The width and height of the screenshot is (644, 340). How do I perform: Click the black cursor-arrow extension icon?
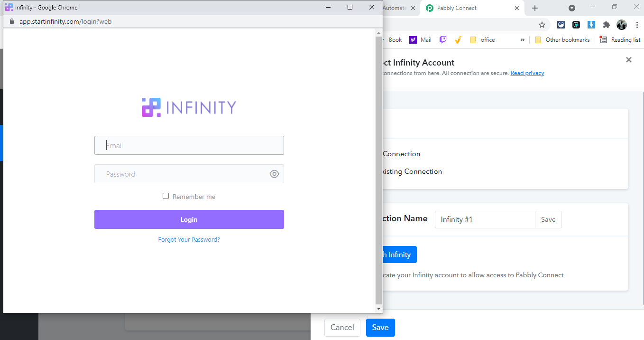coord(576,25)
